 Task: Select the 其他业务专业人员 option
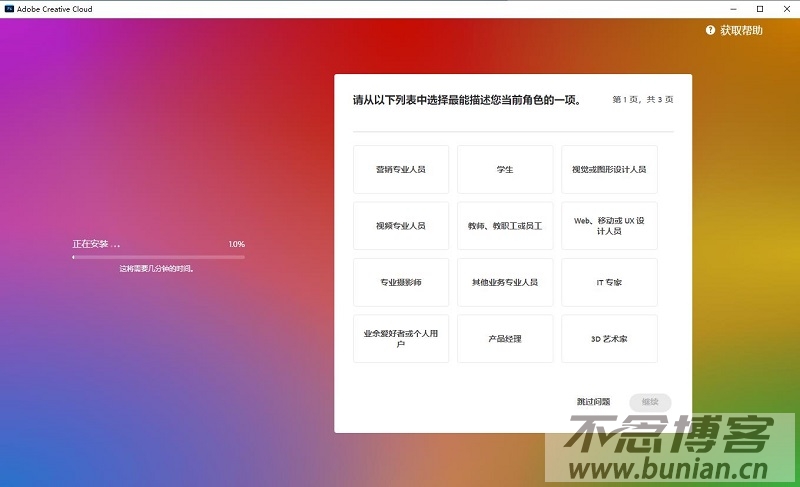505,282
